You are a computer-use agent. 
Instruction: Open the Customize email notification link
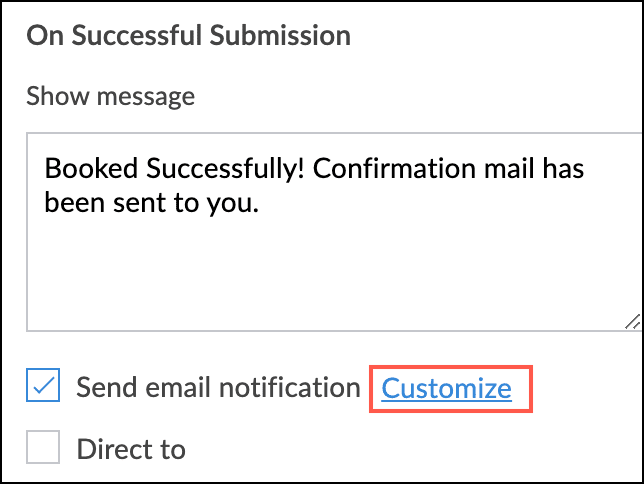(x=447, y=388)
